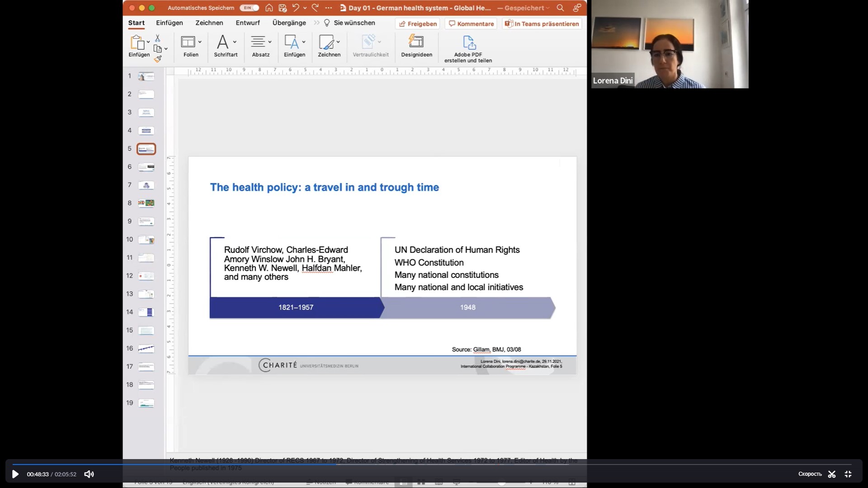Click the cut scissors icon
The height and width of the screenshot is (488, 868).
[157, 38]
